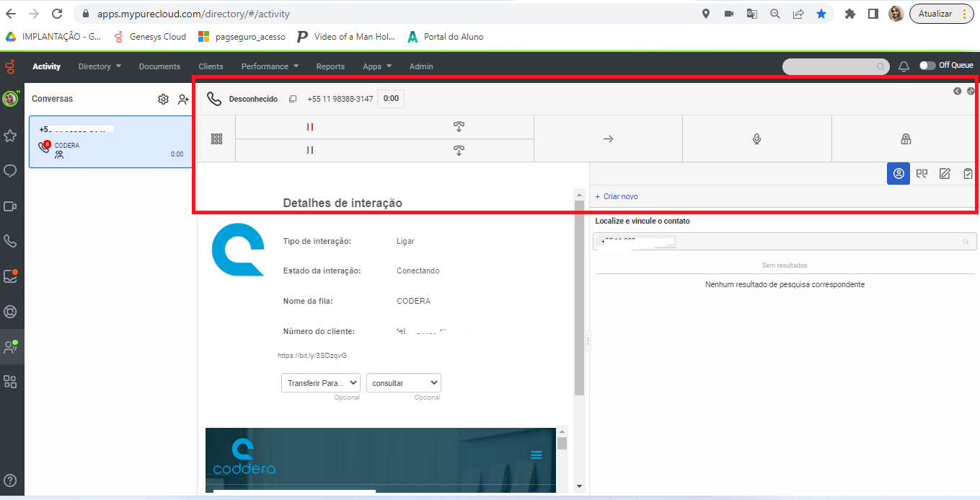Transfer the call using the arrow icon
The height and width of the screenshot is (500, 980).
point(608,138)
